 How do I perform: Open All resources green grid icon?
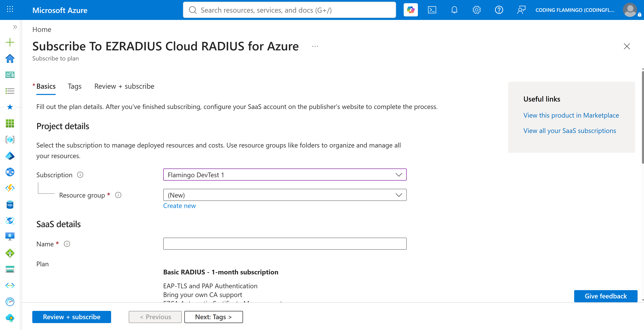tap(10, 123)
